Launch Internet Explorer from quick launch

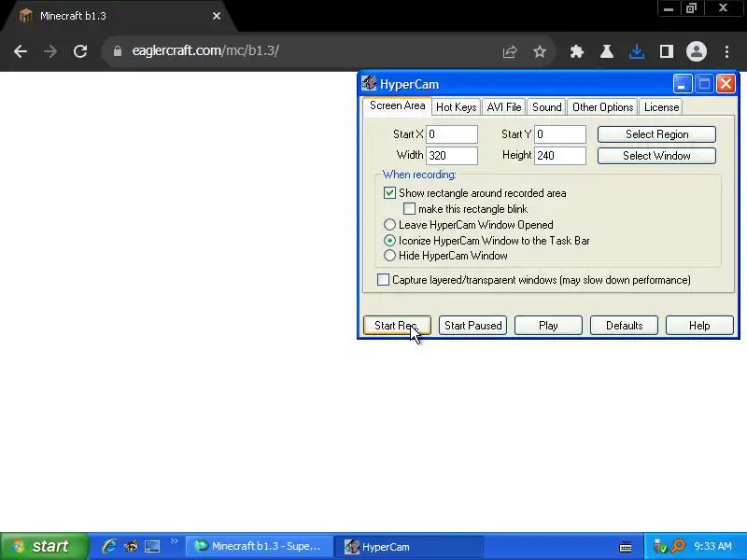pyautogui.click(x=109, y=546)
